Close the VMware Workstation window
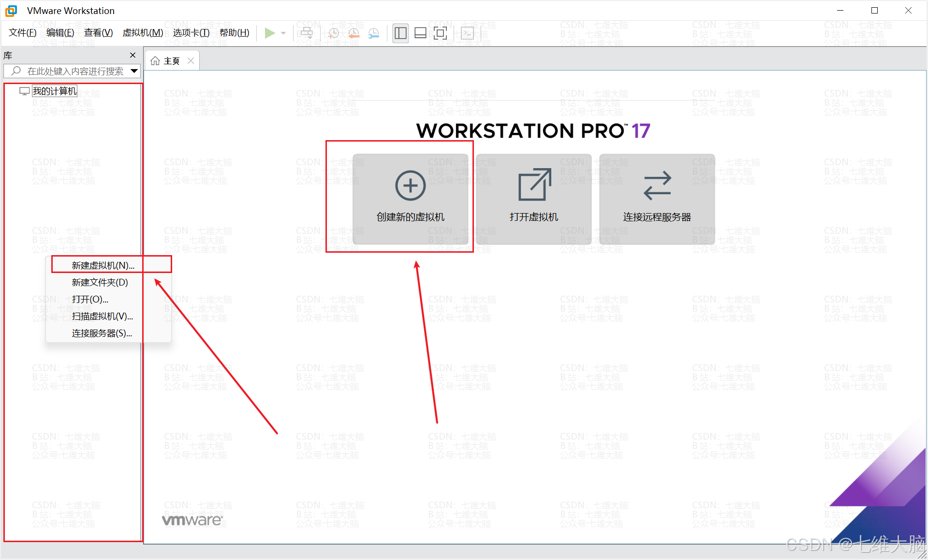The image size is (928, 560). tap(908, 10)
